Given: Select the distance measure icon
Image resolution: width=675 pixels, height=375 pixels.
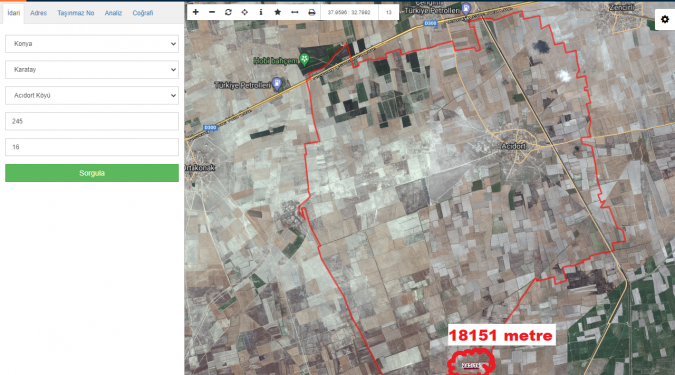Looking at the screenshot, I should coord(294,12).
